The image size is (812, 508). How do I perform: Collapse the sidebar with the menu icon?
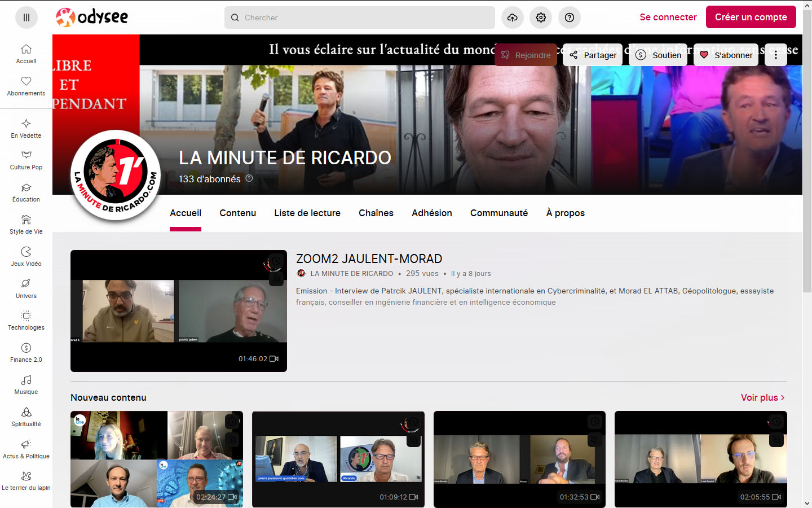point(26,17)
